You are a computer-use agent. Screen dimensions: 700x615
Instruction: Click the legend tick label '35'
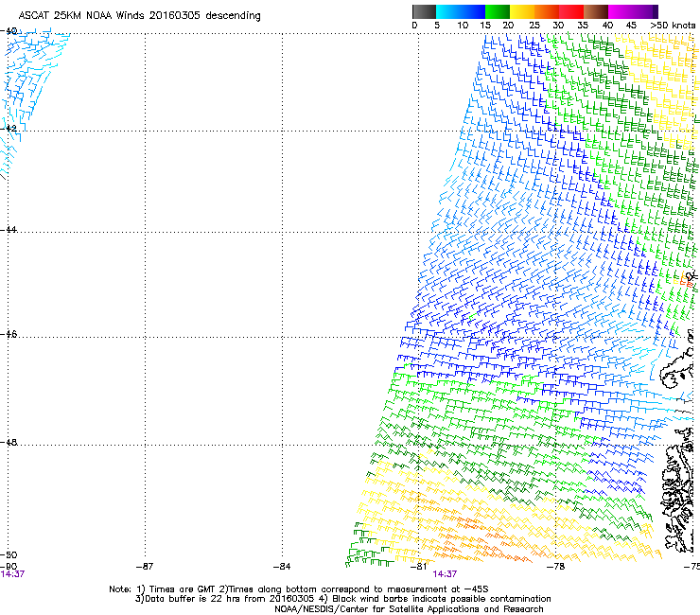coord(583,25)
